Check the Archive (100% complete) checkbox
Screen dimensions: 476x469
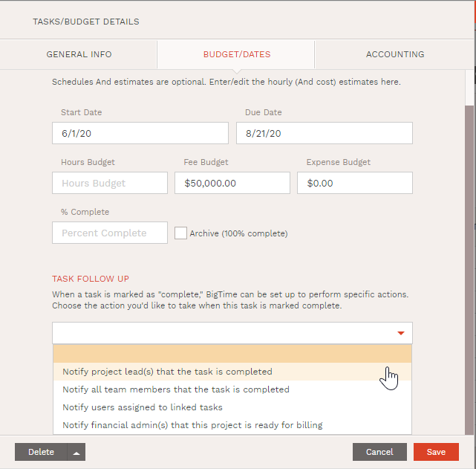pos(180,233)
